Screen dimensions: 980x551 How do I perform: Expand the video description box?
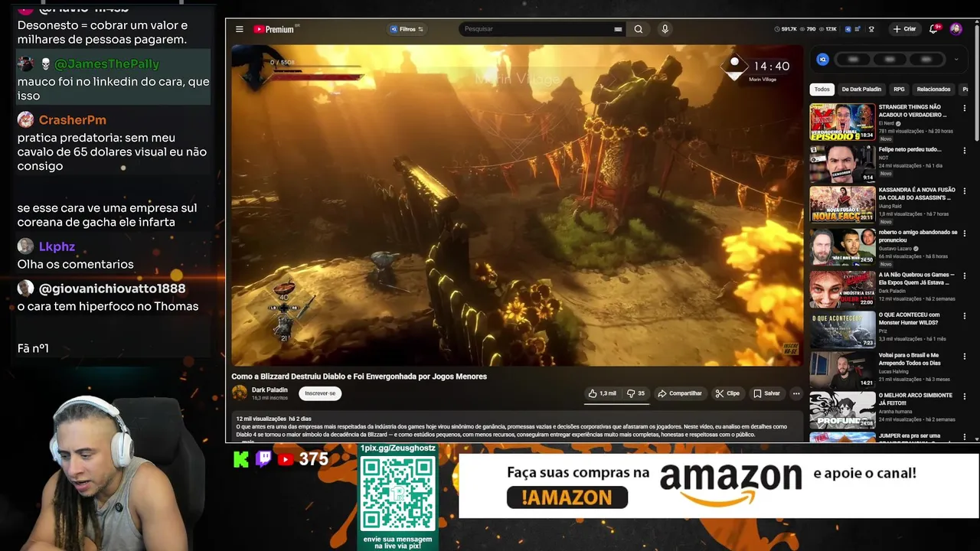[x=517, y=429]
